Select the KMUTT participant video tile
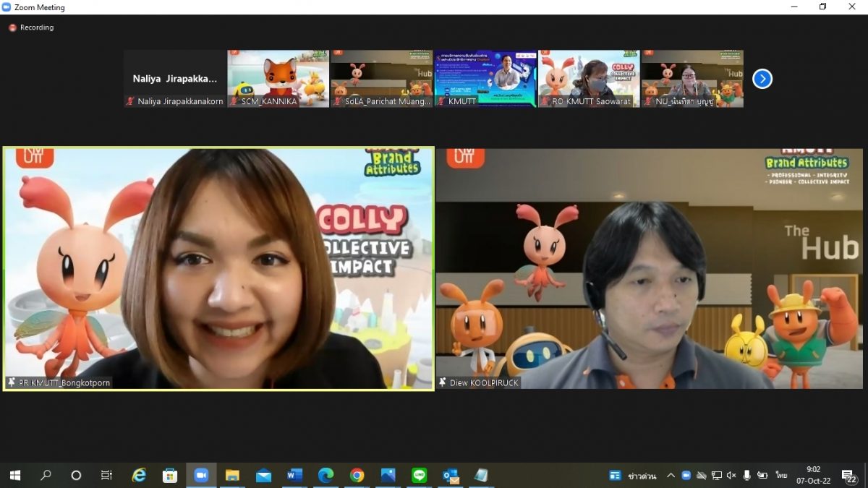 pos(485,79)
